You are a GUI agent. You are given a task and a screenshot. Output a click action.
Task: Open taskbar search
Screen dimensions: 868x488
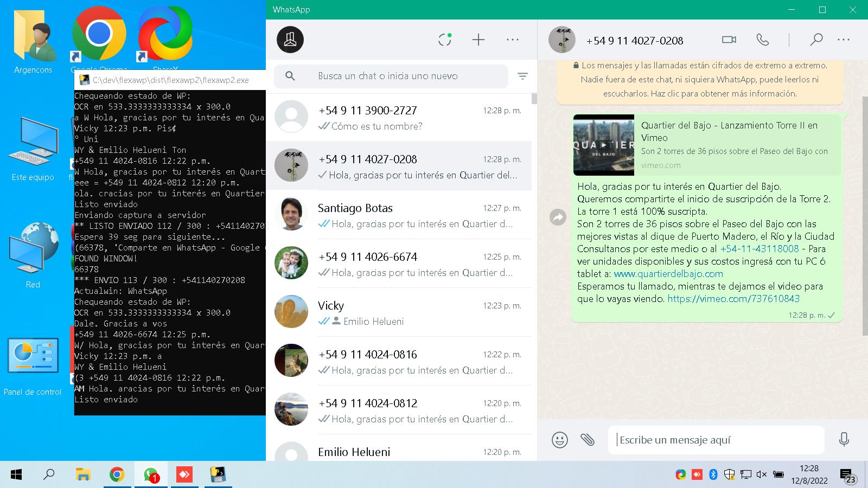(x=49, y=475)
